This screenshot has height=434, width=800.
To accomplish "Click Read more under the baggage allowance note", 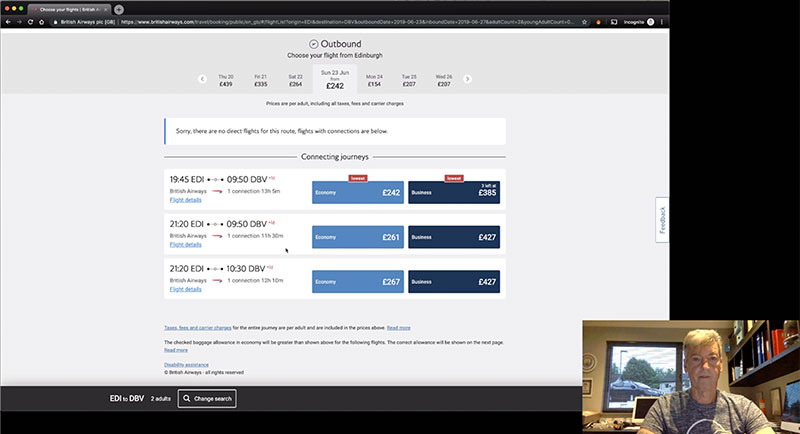I will point(176,350).
